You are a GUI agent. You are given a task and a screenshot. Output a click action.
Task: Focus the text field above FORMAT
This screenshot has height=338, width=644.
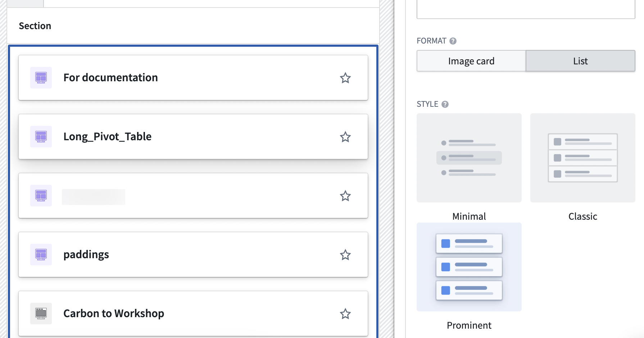[526, 9]
